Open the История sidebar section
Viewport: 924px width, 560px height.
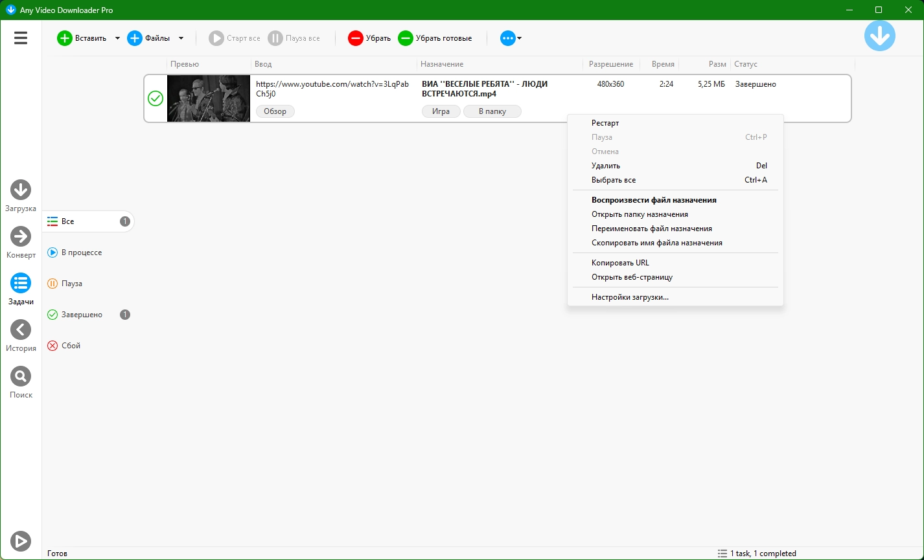pos(21,336)
